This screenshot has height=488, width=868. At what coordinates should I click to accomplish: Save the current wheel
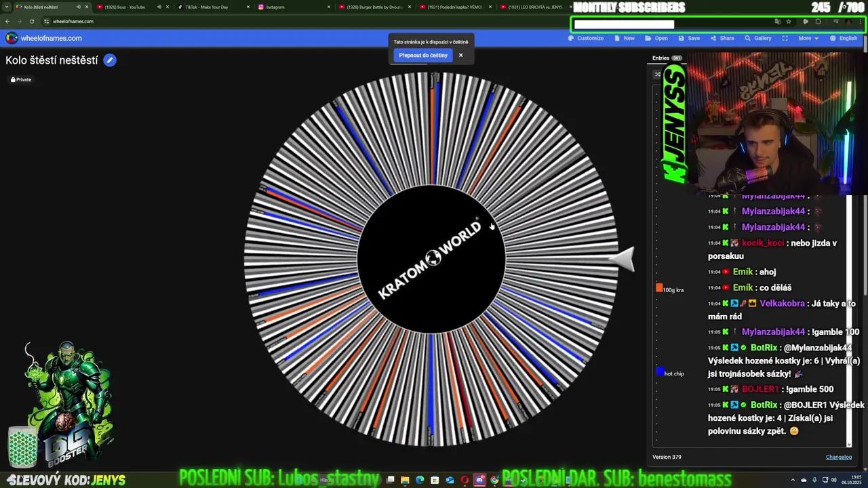tap(689, 38)
